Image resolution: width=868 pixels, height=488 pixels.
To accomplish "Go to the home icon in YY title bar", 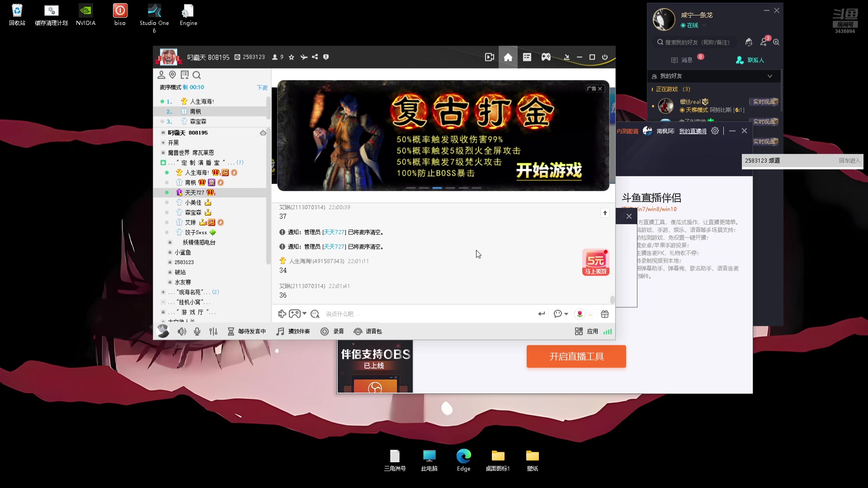I will tap(508, 57).
